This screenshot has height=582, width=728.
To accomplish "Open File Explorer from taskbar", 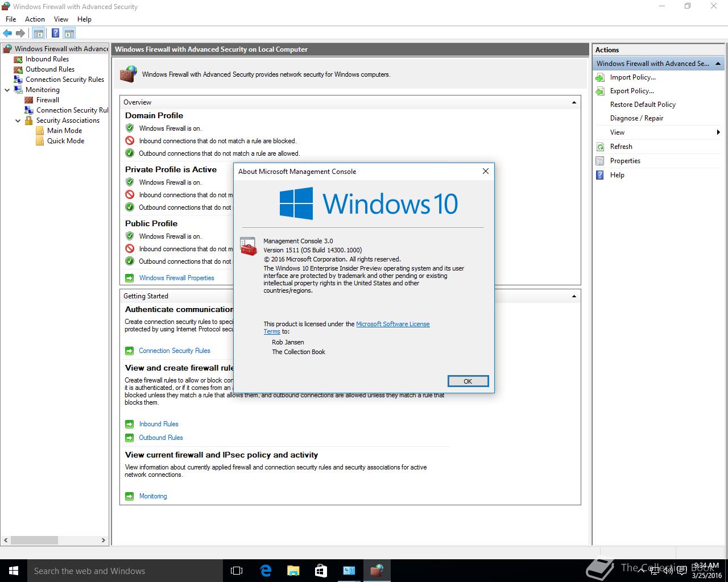I will 293,571.
